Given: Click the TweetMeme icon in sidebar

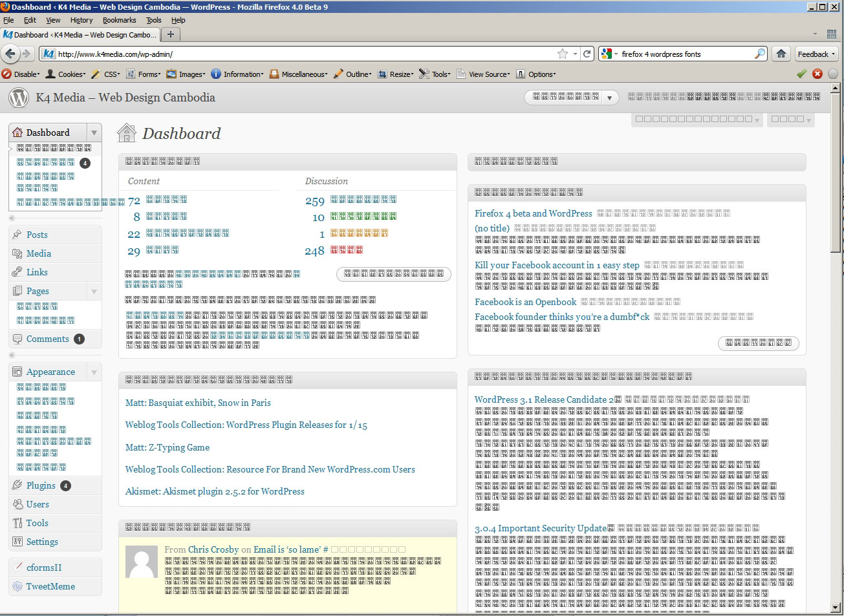Looking at the screenshot, I should [17, 586].
